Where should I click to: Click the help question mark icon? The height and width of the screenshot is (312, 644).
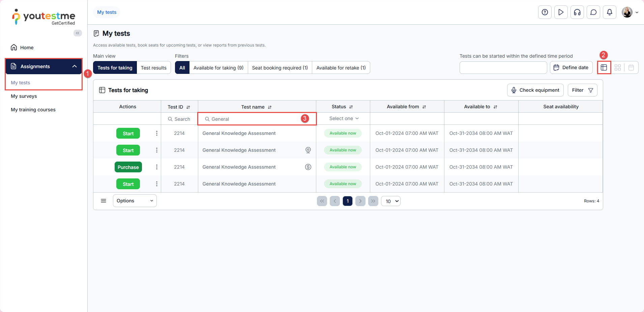(545, 12)
